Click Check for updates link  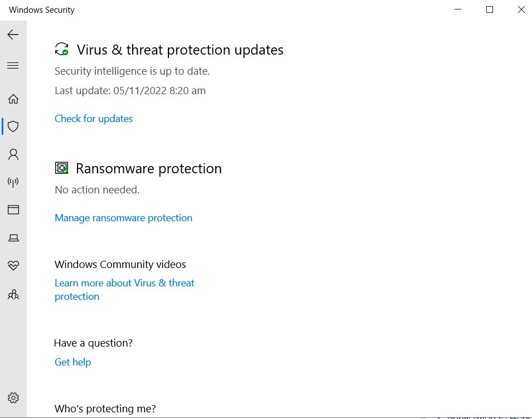click(x=94, y=119)
